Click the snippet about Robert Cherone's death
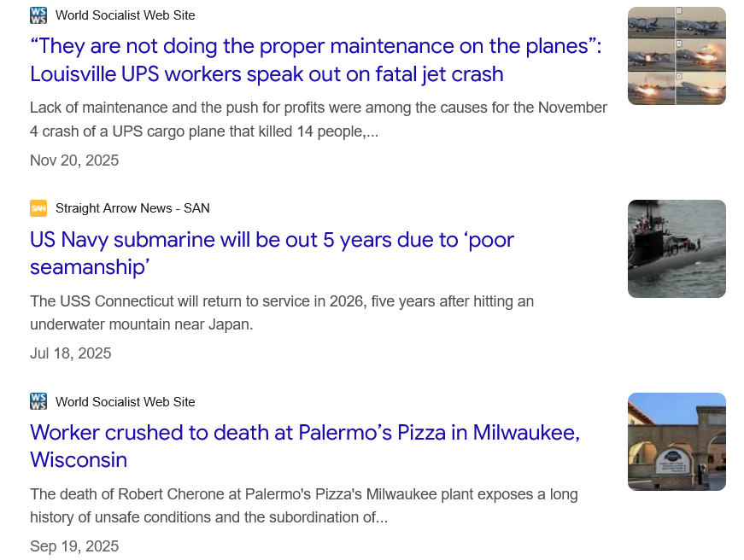Screen dimensions: 744x560 [303, 505]
